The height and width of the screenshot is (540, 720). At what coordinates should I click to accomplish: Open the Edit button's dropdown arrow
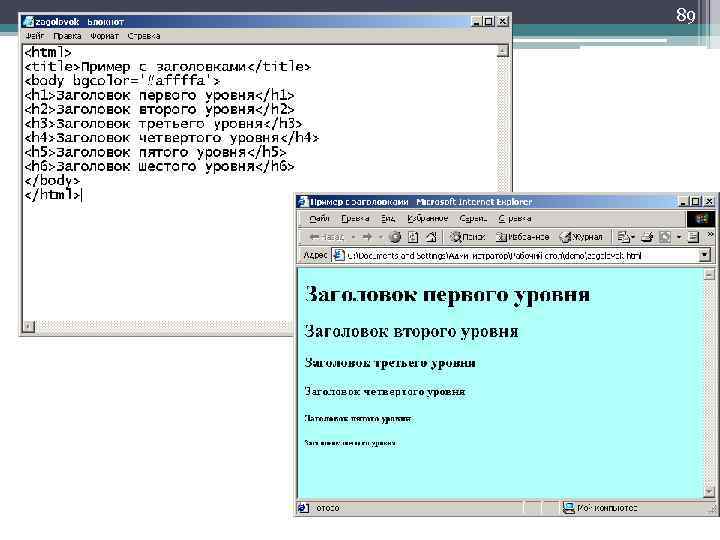[x=679, y=237]
